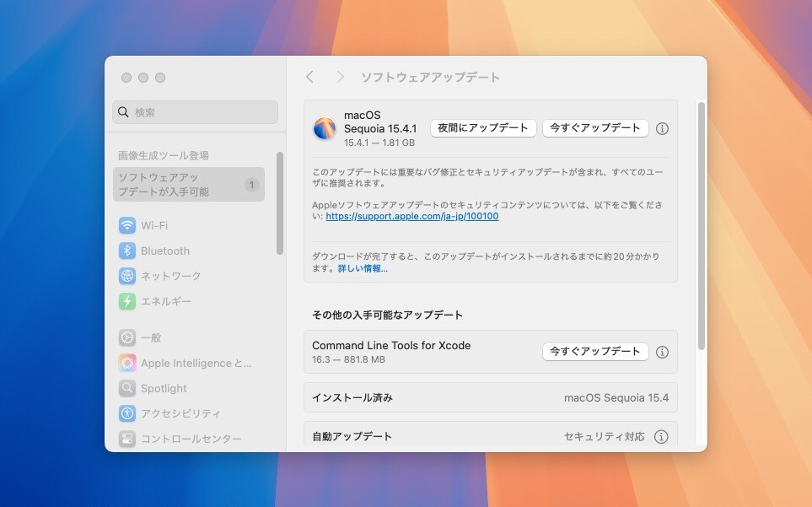Open info for macOS Sequoia 15.4.1 update
Image resolution: width=812 pixels, height=507 pixels.
point(662,128)
